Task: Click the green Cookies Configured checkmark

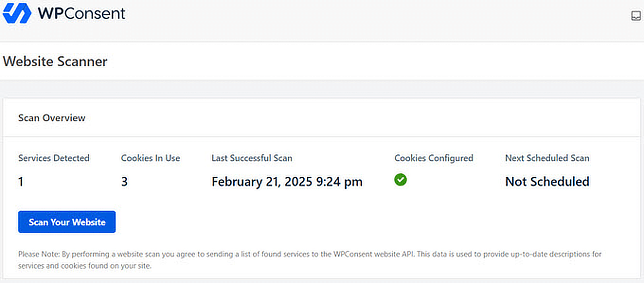Action: [400, 180]
